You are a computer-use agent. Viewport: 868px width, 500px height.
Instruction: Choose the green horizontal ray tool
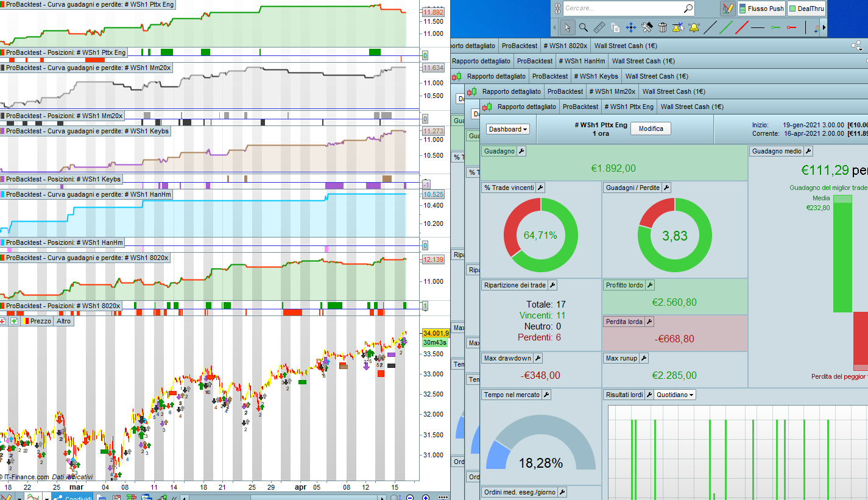point(775,27)
